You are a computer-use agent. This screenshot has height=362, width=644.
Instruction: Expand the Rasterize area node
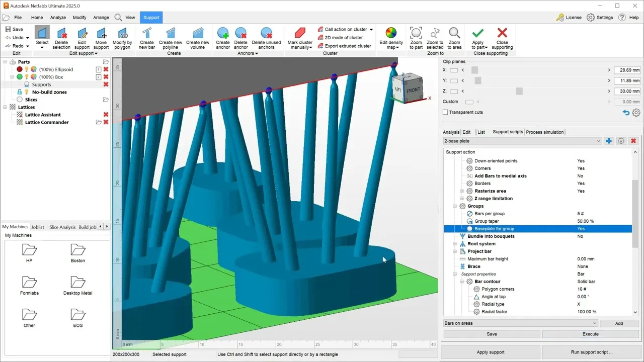coord(462,191)
